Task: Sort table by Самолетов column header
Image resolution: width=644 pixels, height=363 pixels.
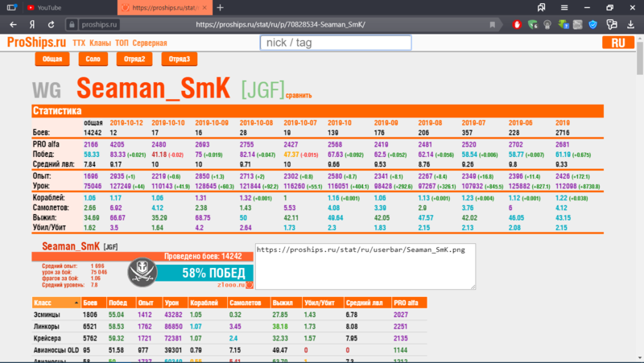Action: tap(249, 303)
